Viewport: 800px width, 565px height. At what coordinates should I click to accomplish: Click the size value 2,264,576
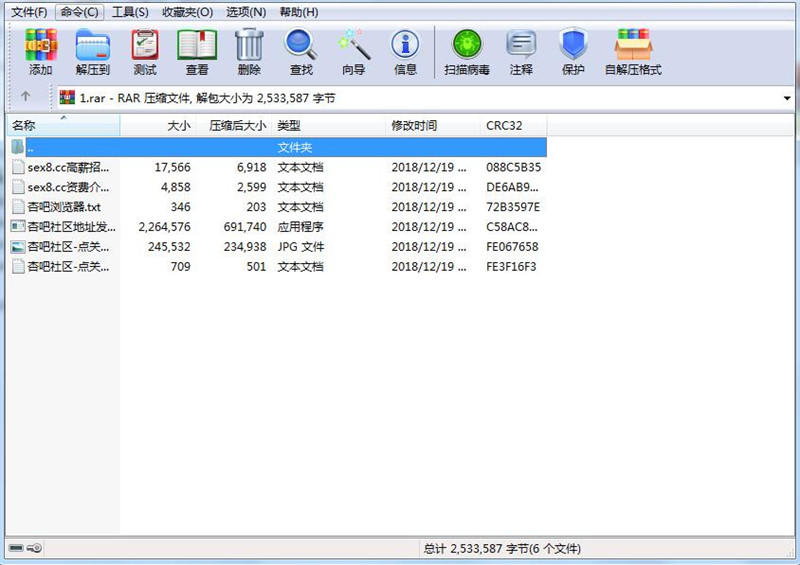164,227
